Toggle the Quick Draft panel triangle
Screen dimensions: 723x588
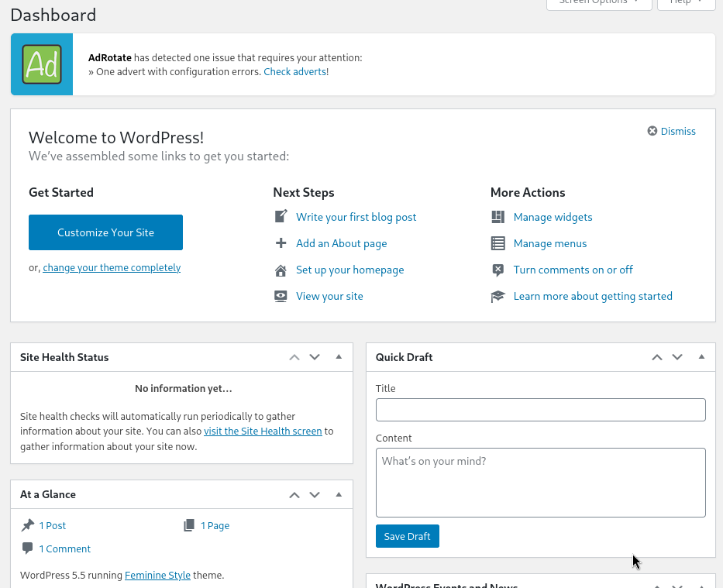[701, 357]
